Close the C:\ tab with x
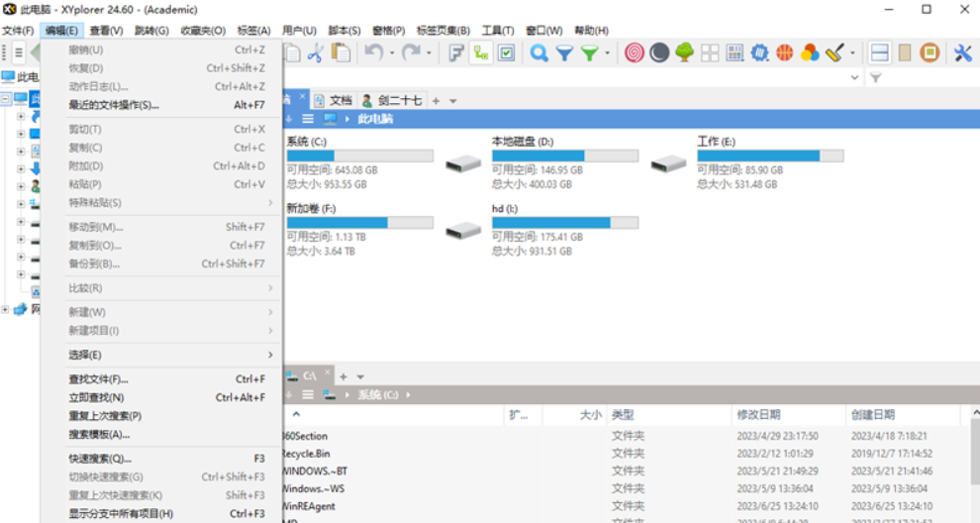980x523 pixels. (328, 372)
